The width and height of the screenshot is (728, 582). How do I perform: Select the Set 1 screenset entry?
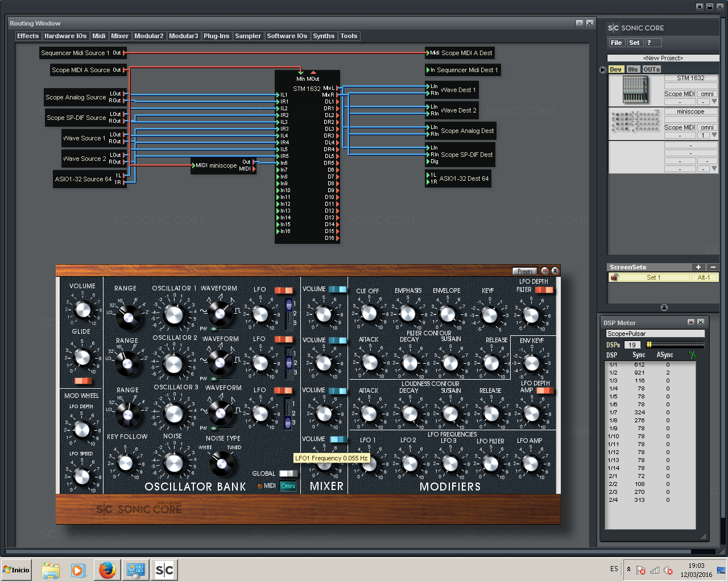click(x=653, y=277)
